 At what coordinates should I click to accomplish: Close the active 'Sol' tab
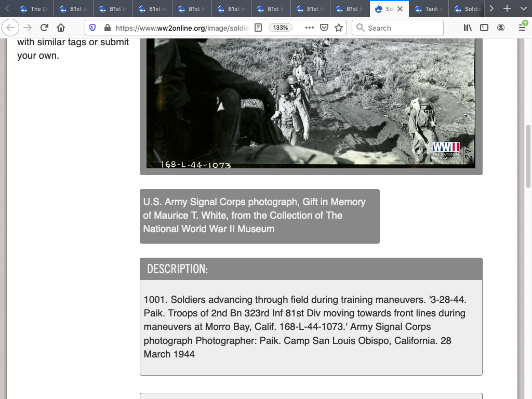tap(400, 9)
